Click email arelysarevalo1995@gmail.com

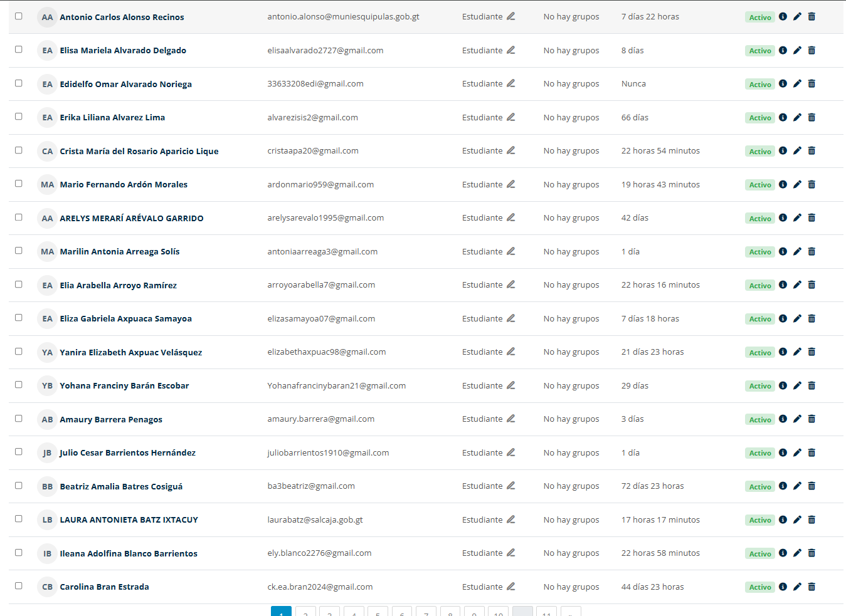point(325,217)
